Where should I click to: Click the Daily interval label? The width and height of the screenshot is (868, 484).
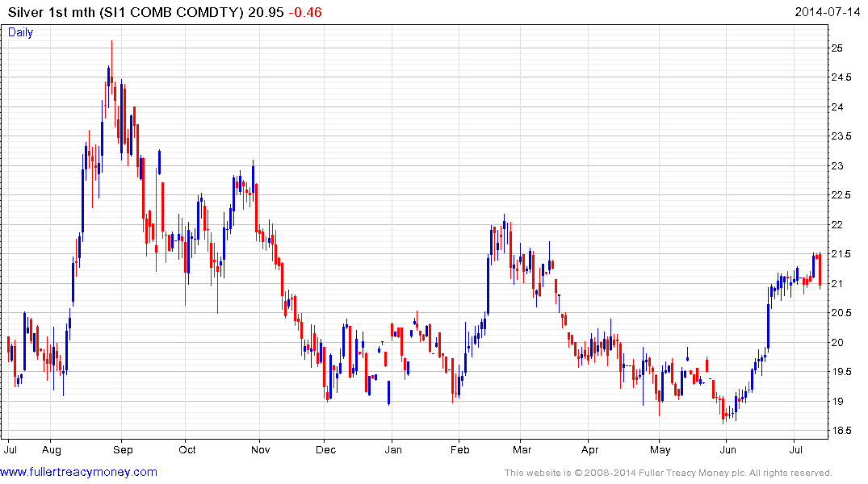click(20, 32)
